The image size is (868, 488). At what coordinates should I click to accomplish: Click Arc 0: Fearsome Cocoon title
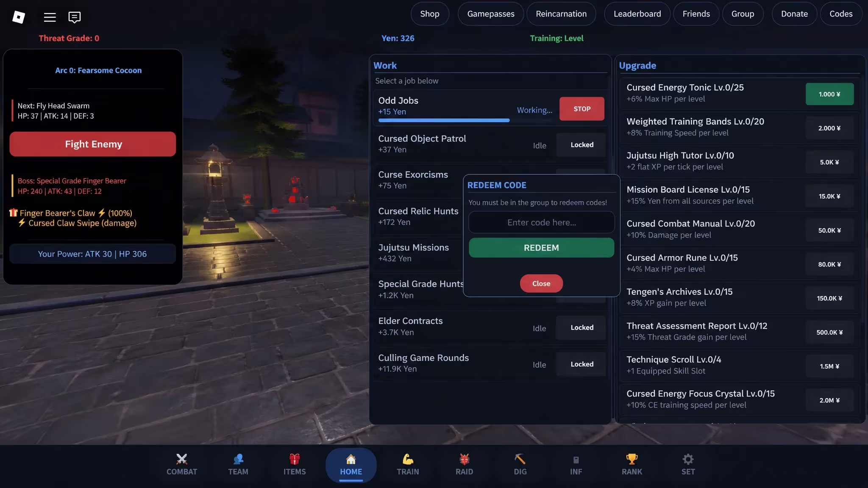98,70
